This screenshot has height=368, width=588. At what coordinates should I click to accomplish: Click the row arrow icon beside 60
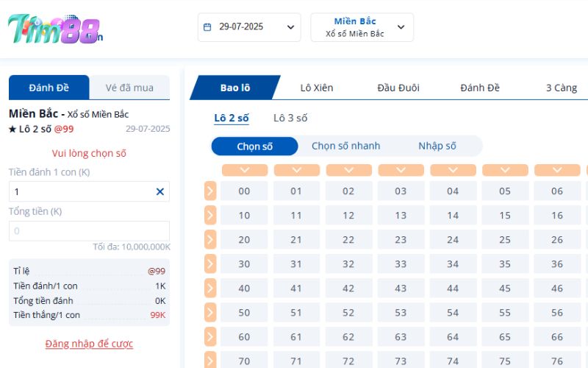click(x=210, y=337)
